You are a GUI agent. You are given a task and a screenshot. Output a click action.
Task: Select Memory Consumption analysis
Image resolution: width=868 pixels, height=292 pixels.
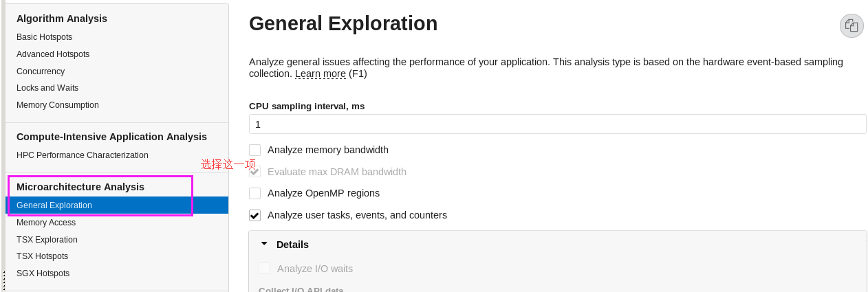click(58, 105)
